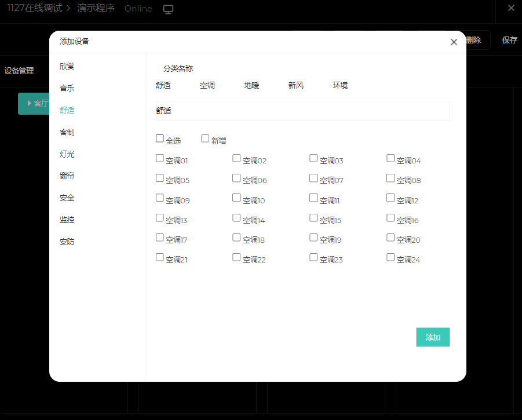Click the 演示程序 breadcrumb title
Screen dimensions: 522x420
pyautogui.click(x=96, y=8)
